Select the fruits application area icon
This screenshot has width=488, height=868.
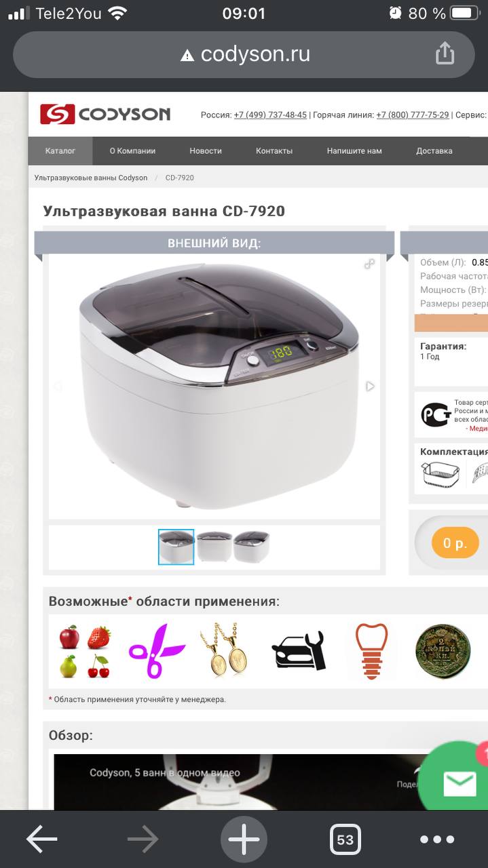85,652
